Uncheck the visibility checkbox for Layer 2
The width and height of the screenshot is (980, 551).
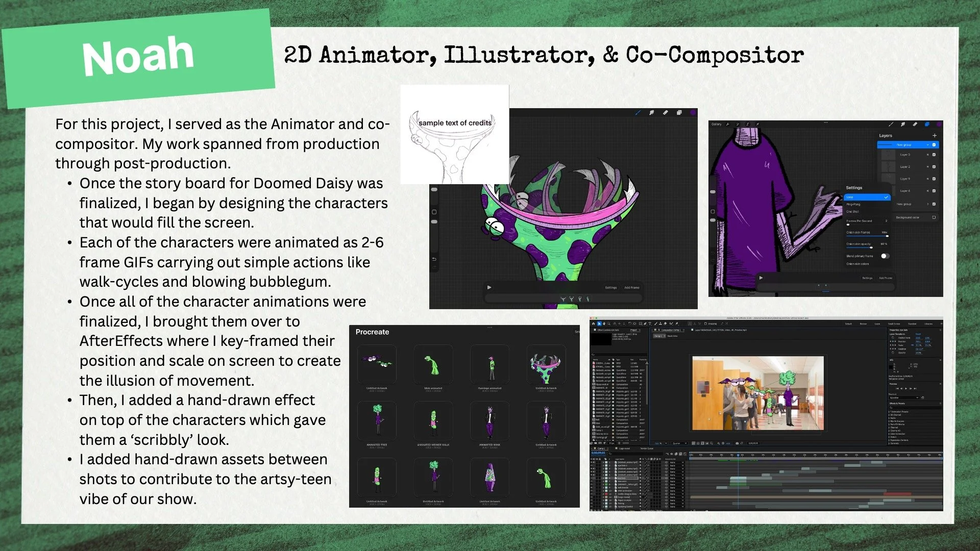(x=934, y=167)
